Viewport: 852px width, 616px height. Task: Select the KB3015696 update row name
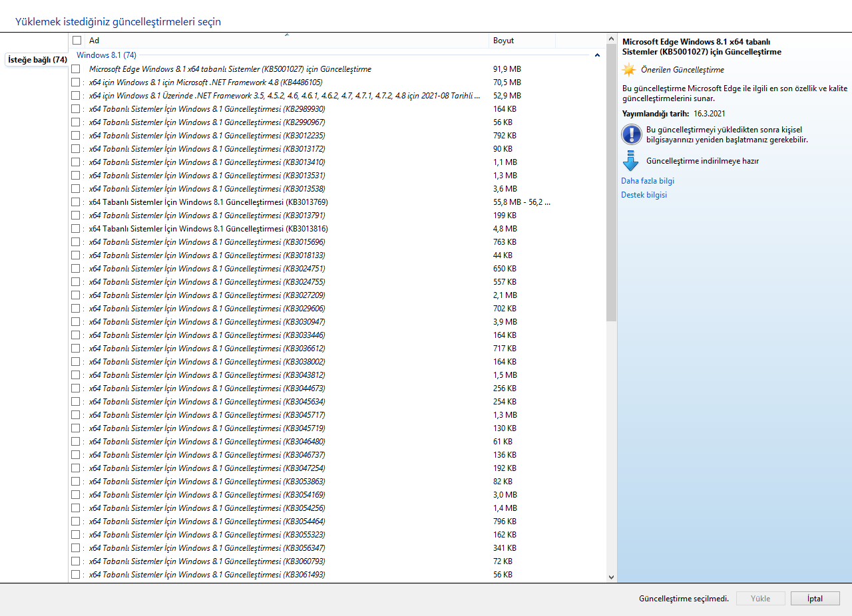coord(207,242)
